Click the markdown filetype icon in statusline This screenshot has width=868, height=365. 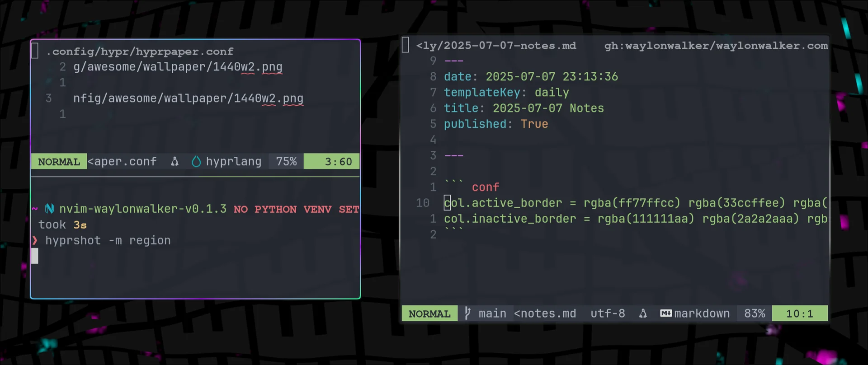point(665,314)
